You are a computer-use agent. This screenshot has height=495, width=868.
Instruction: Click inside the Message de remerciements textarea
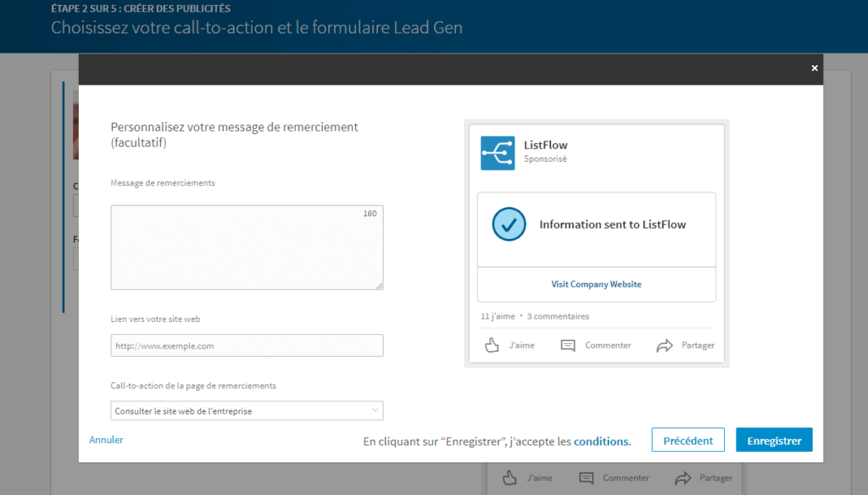(246, 247)
